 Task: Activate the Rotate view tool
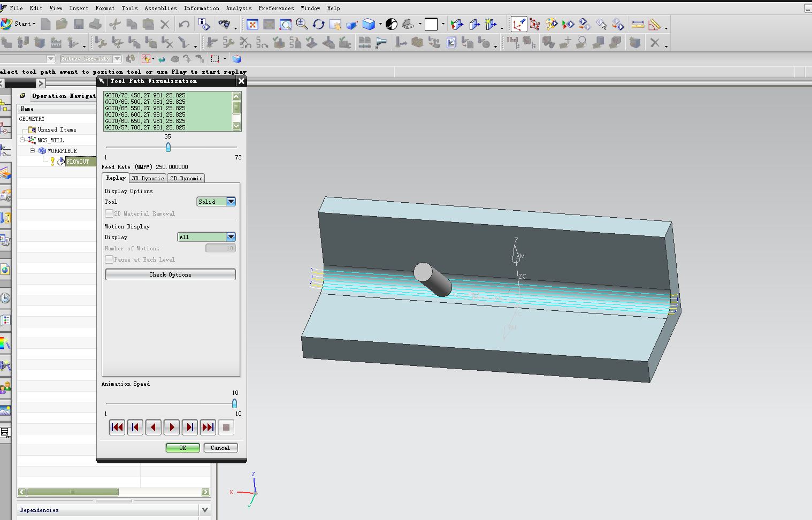click(x=319, y=24)
